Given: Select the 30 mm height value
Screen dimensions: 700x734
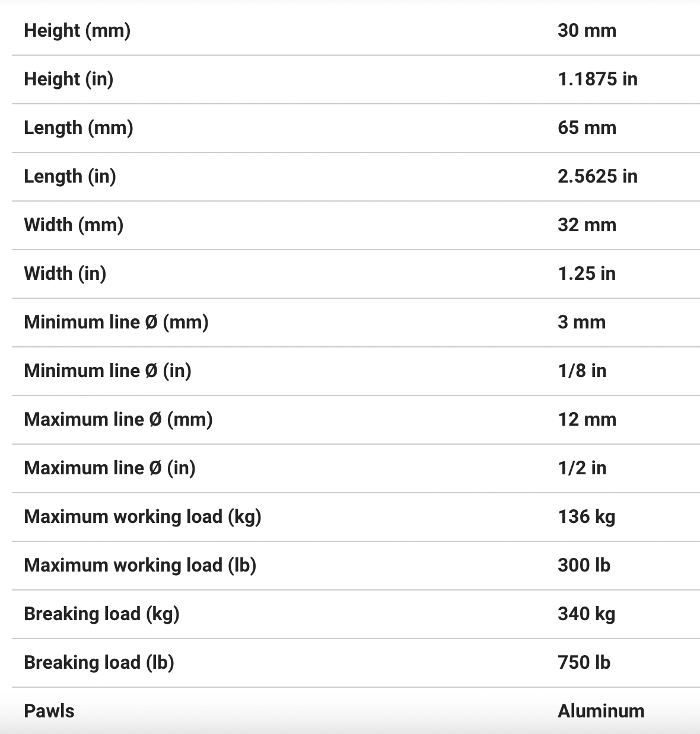Looking at the screenshot, I should coord(587,30).
